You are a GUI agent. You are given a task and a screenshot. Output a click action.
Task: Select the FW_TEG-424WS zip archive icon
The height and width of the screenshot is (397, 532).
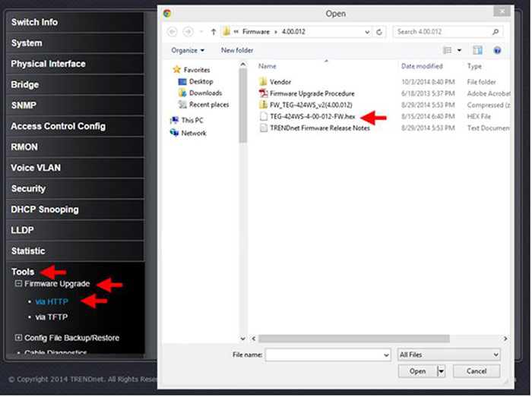263,105
